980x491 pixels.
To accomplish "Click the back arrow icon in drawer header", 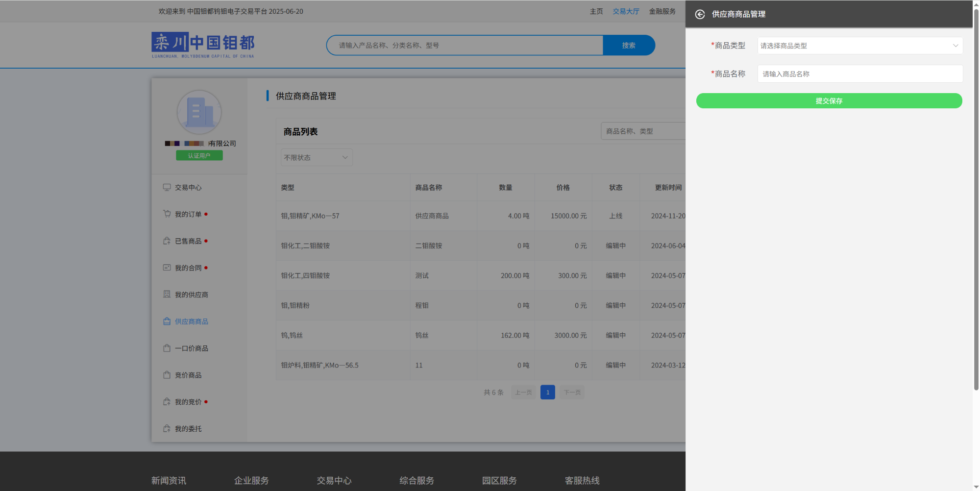I will (x=700, y=14).
